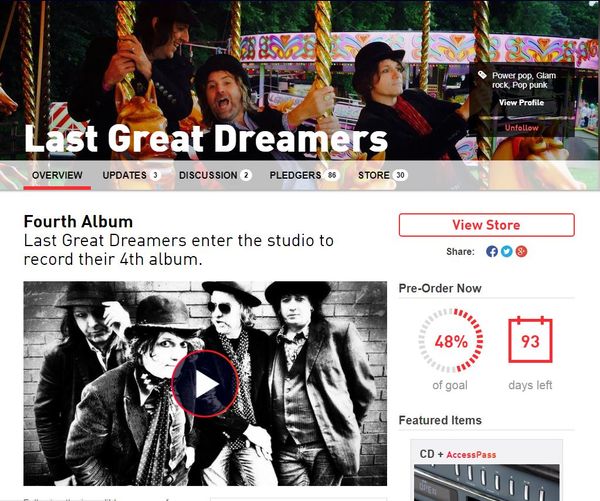
Task: Click the CD featured item thumbnail
Action: tap(486, 483)
